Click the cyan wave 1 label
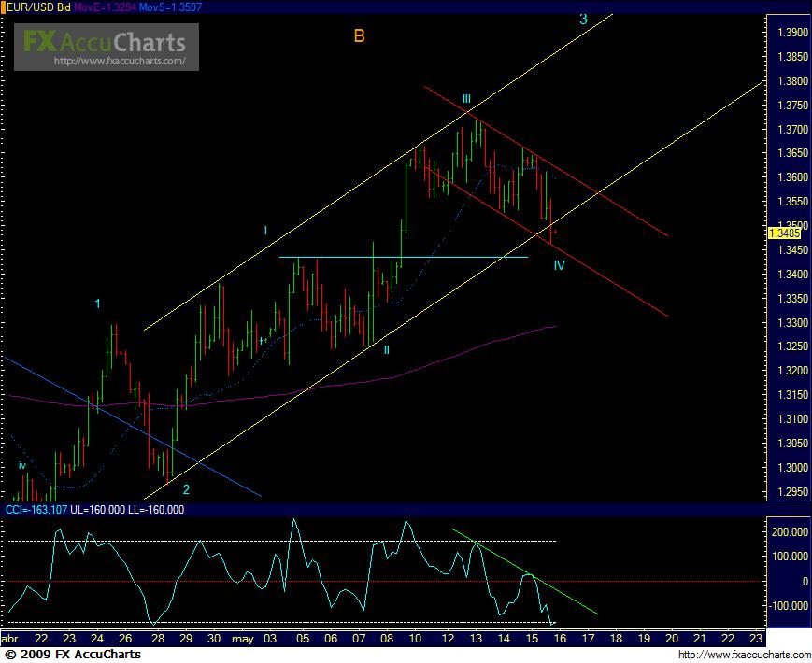Screen dimensions: 812x663 (99, 303)
